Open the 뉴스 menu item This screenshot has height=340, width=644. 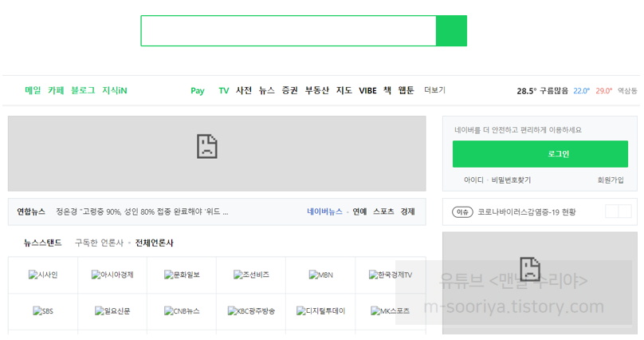pyautogui.click(x=266, y=90)
